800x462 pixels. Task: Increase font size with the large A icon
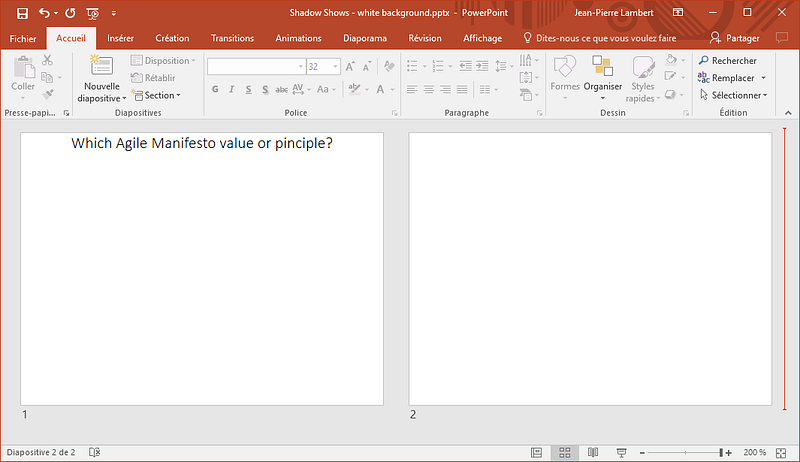(350, 67)
